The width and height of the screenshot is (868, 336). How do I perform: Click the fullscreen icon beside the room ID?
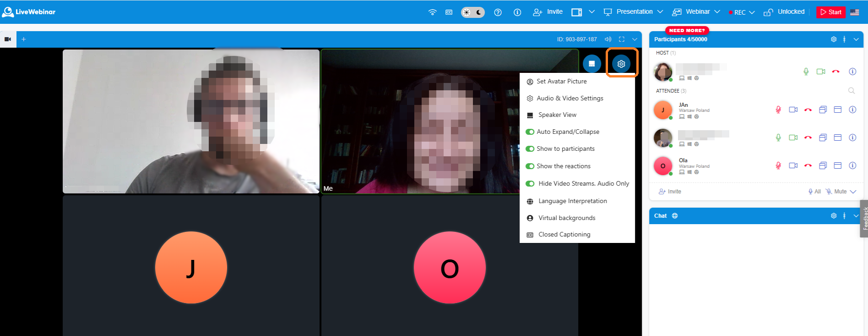point(621,39)
